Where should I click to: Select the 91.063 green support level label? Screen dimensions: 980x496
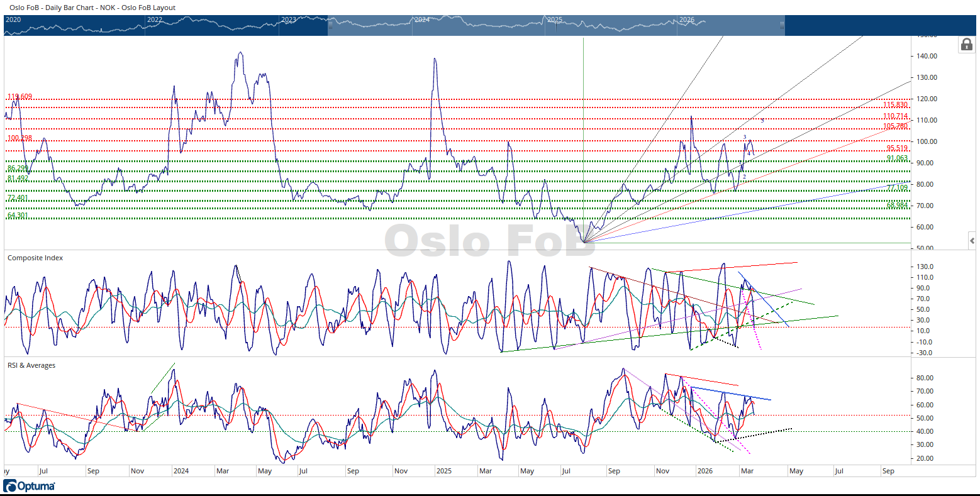tap(897, 158)
